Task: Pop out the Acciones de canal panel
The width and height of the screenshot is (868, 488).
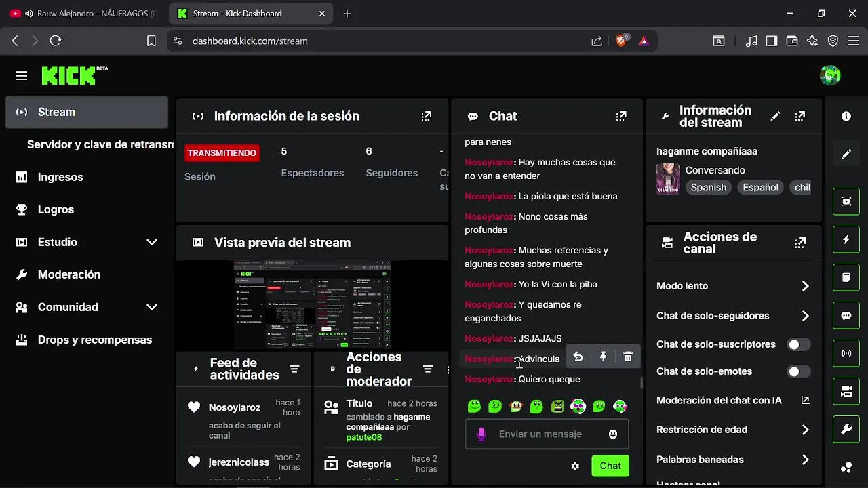Action: click(800, 243)
